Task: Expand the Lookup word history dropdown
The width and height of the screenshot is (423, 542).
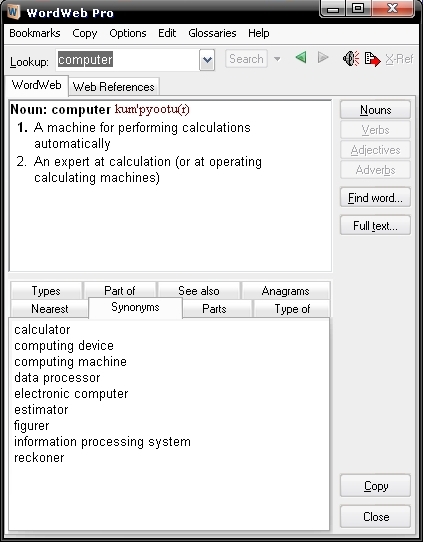Action: 207,60
